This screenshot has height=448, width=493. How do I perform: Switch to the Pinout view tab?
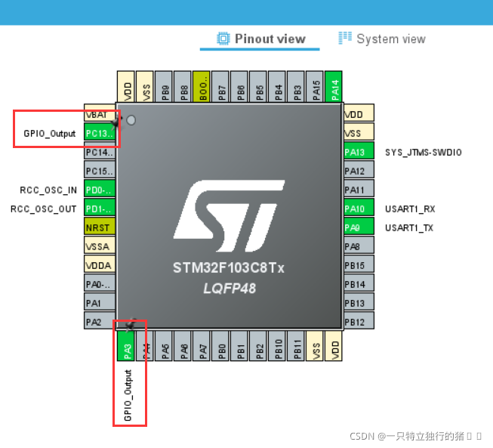(261, 39)
